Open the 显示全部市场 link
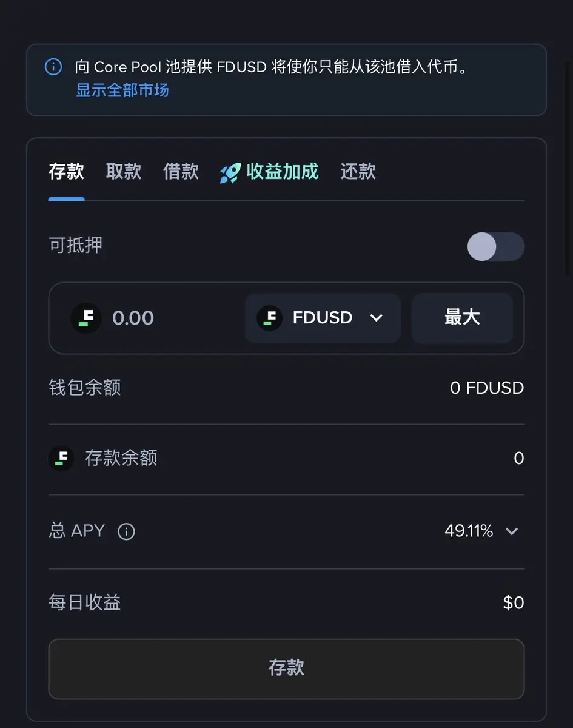The height and width of the screenshot is (728, 573). coord(122,91)
